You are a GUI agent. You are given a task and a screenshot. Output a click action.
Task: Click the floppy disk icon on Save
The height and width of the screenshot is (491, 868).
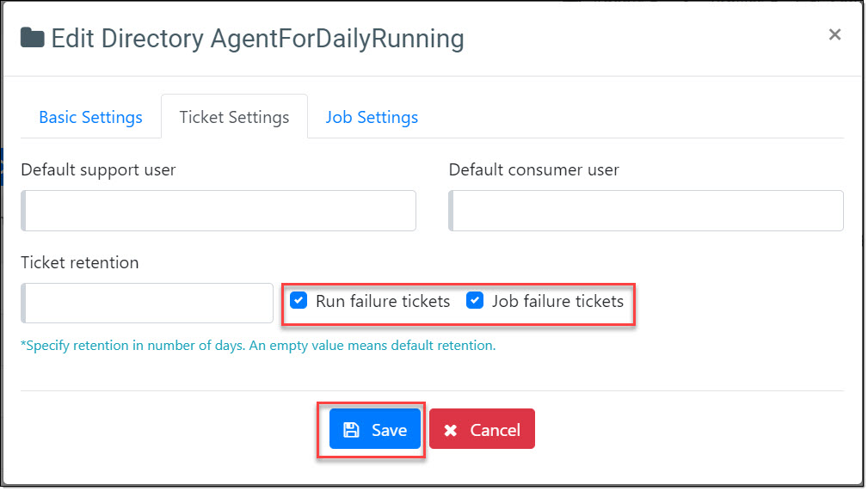[x=350, y=430]
